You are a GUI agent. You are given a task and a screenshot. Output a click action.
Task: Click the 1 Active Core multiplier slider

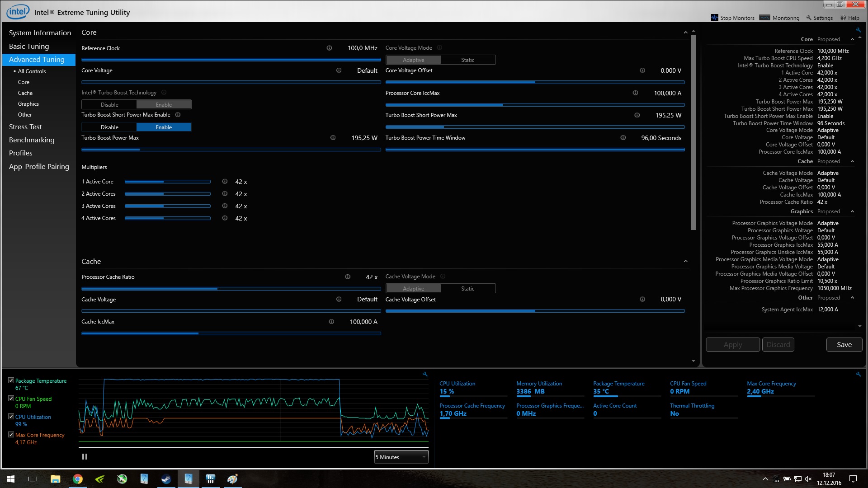tap(168, 182)
